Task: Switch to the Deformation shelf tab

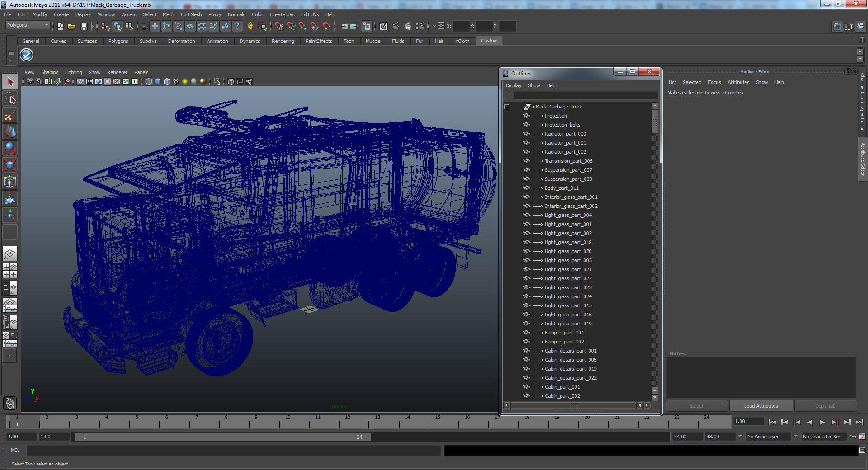Action: click(181, 41)
